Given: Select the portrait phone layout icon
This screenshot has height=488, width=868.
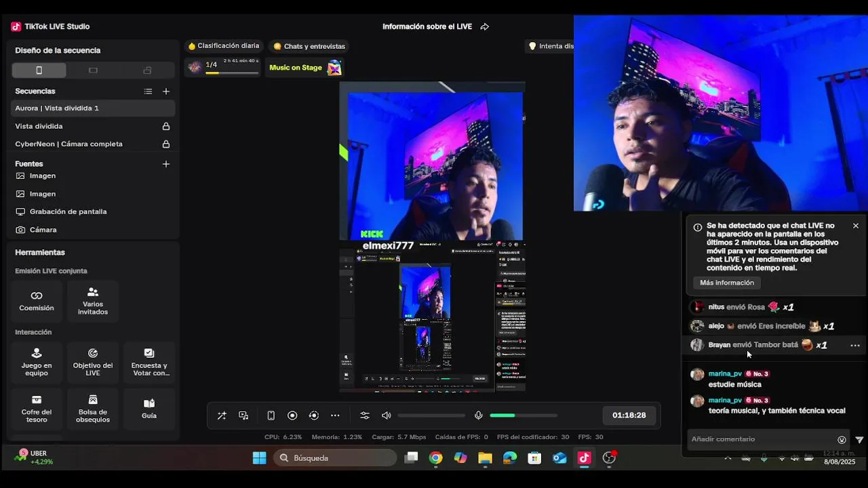Looking at the screenshot, I should [39, 70].
